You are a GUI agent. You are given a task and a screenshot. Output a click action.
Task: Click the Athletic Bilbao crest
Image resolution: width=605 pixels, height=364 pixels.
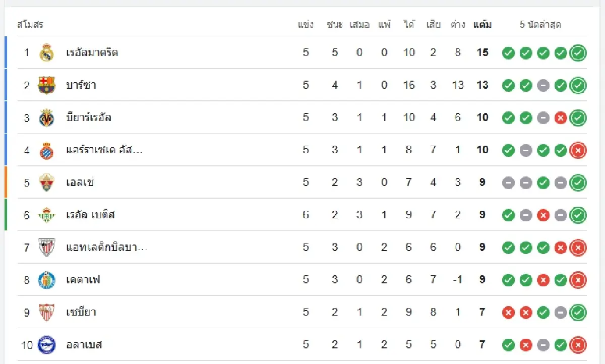tap(46, 248)
